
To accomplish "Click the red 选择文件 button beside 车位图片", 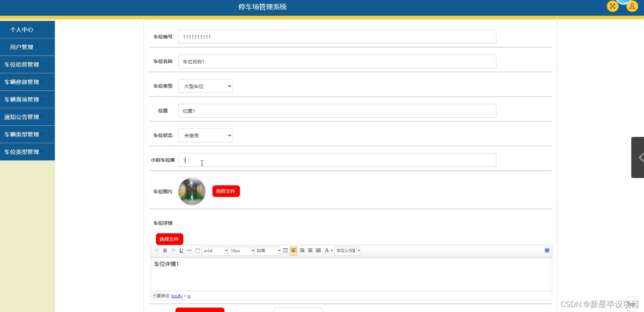I will click(x=226, y=191).
